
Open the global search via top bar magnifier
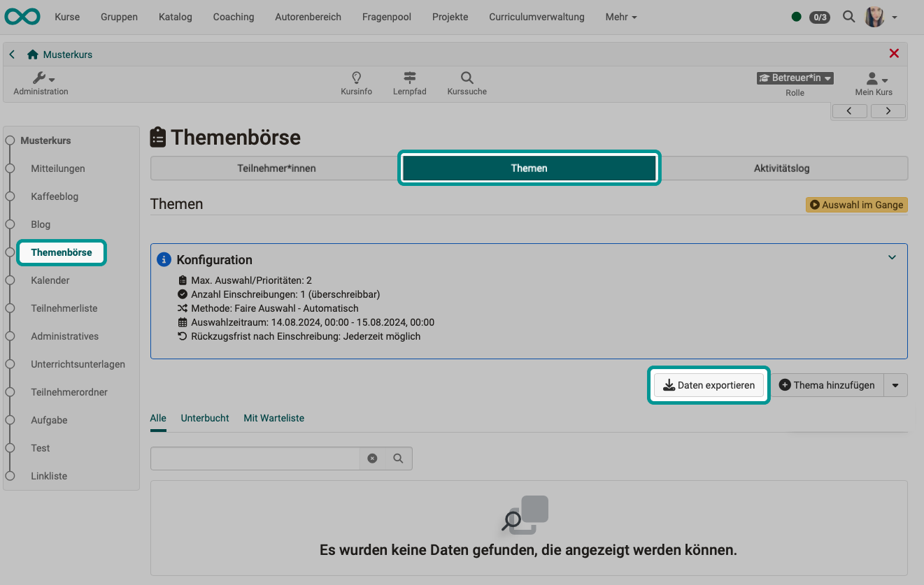coord(848,16)
